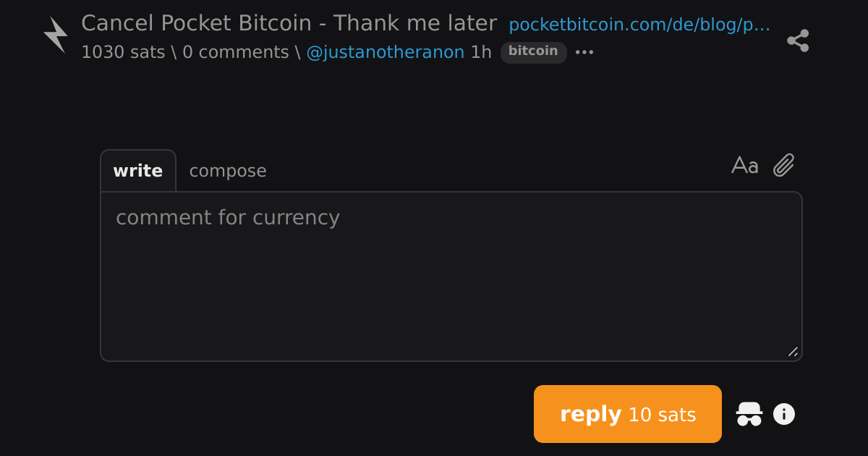The image size is (868, 456).
Task: Switch to the compose tab
Action: pos(228,171)
